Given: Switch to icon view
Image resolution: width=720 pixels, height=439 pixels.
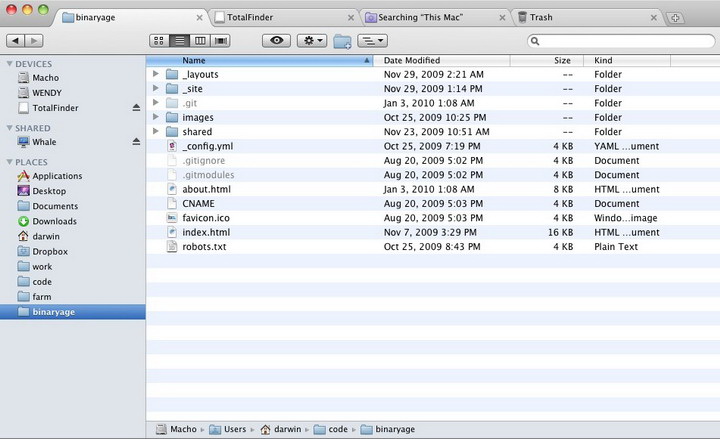Looking at the screenshot, I should click(x=159, y=41).
